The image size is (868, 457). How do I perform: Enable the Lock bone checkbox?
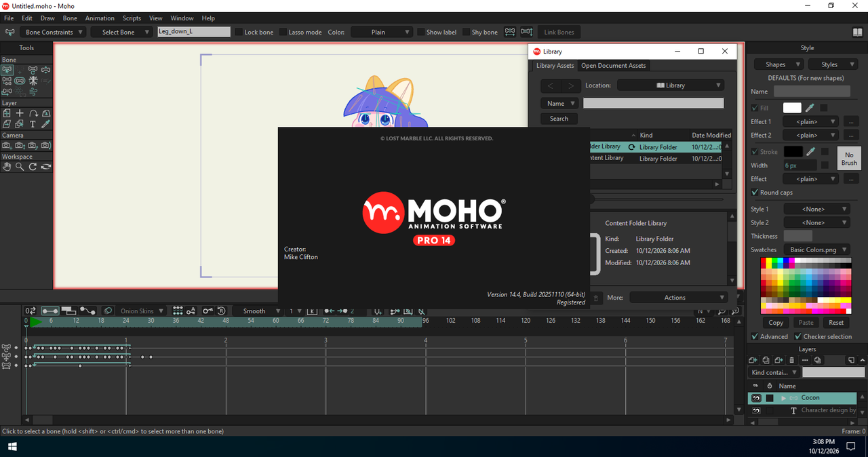239,32
